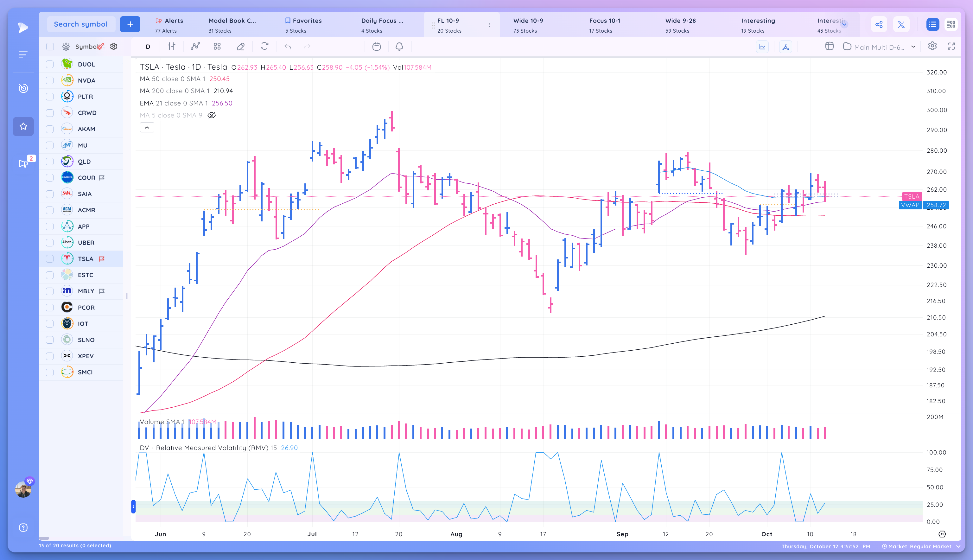973x560 pixels.
Task: Click the TSLA red flag marker
Action: click(102, 259)
